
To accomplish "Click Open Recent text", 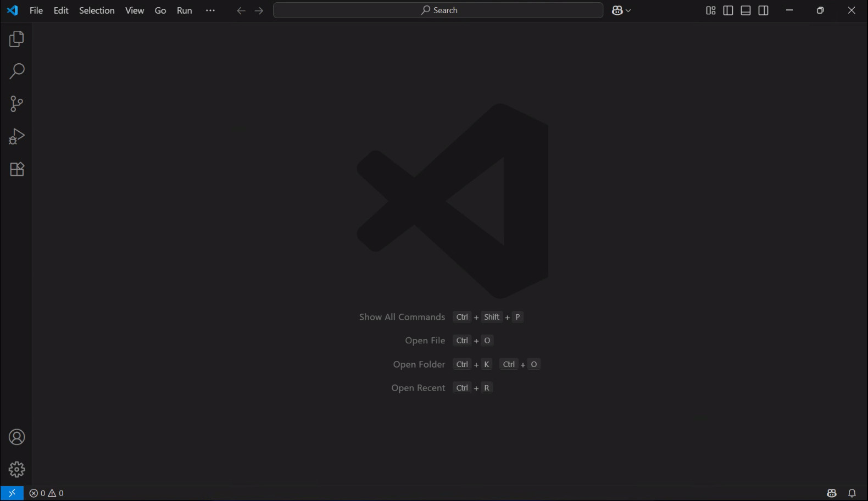I will pyautogui.click(x=418, y=388).
